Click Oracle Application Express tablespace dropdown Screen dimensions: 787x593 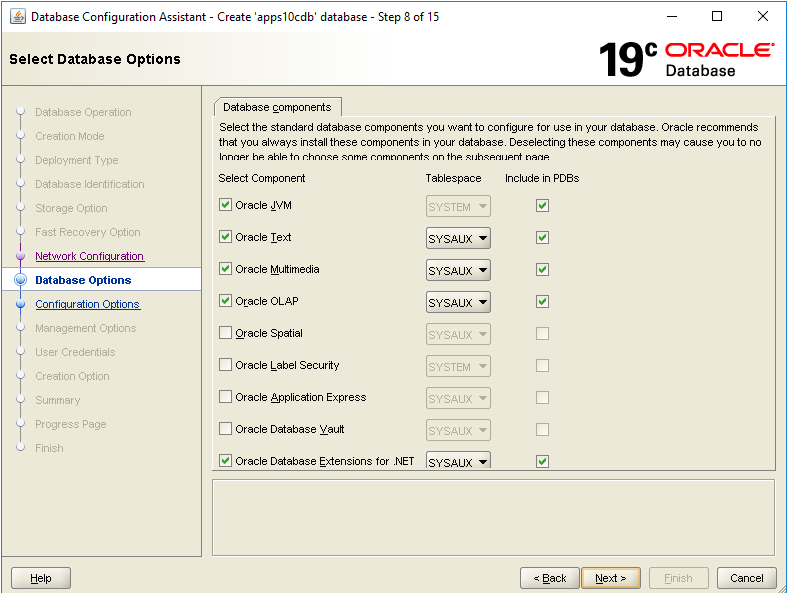coord(458,399)
